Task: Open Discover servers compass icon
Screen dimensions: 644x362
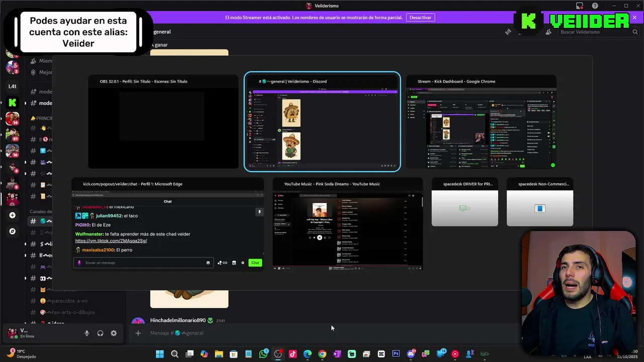Action: (13, 231)
